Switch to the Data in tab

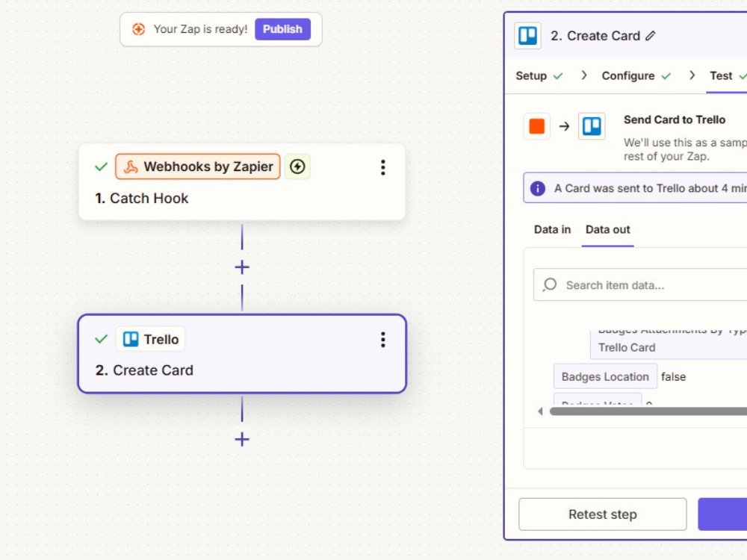[x=552, y=229]
